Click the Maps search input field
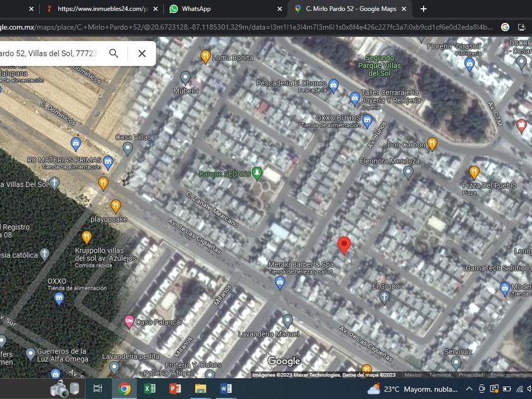 (51, 53)
